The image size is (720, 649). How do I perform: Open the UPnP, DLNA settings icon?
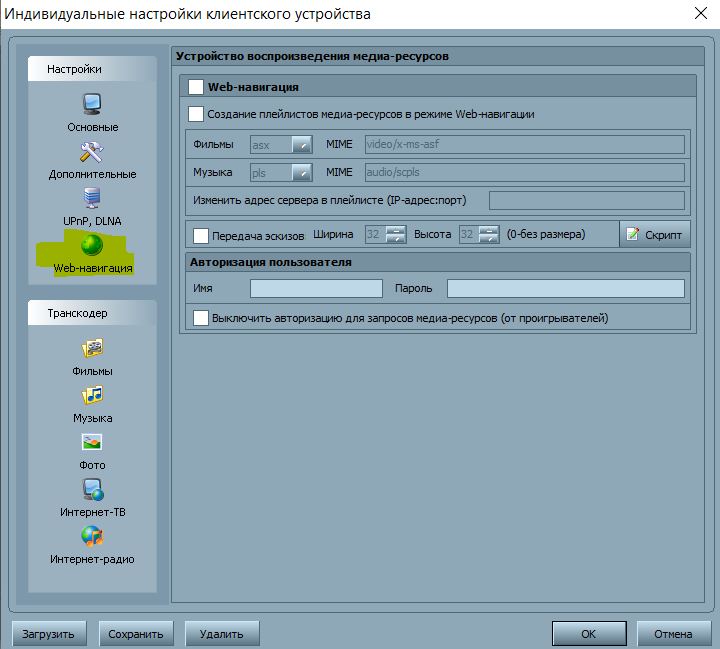[92, 198]
